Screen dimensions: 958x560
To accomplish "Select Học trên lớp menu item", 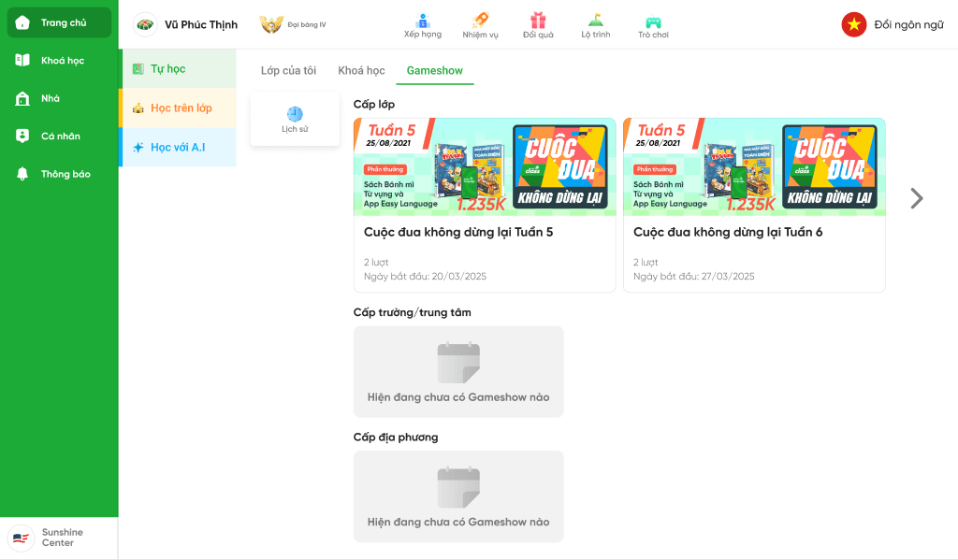I will click(x=179, y=108).
